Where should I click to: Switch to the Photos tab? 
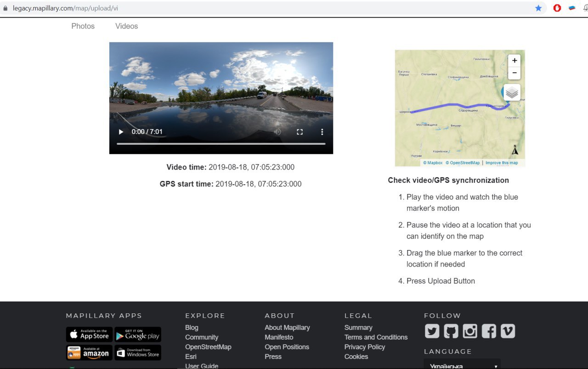pyautogui.click(x=83, y=26)
